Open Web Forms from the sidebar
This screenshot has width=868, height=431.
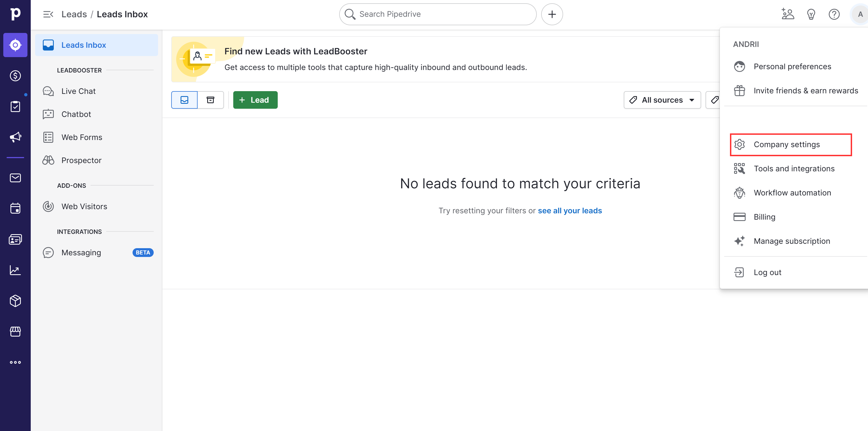(x=96, y=137)
